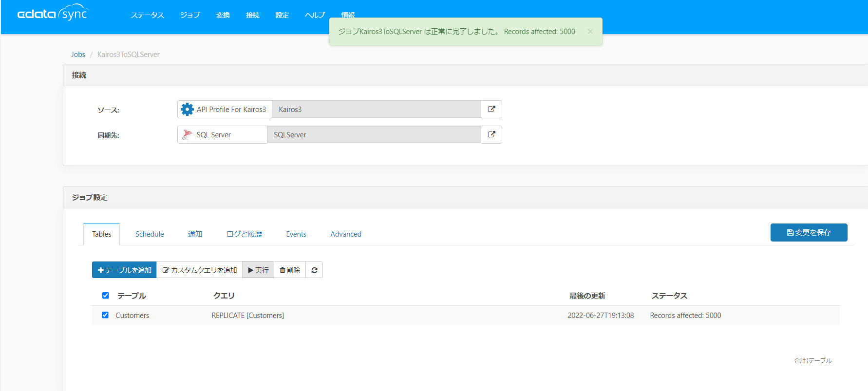Click the 2022-06-27T19:13:08 last update value
868x391 pixels.
pos(601,316)
